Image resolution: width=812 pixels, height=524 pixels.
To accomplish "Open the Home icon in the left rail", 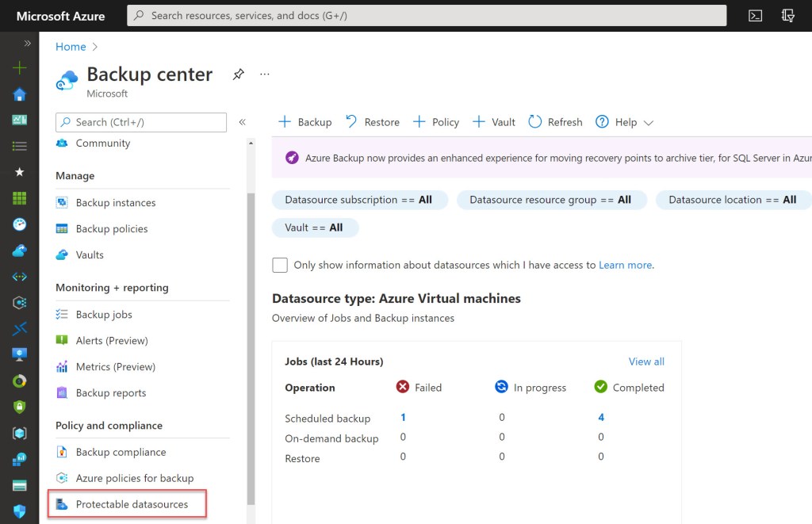I will (20, 94).
